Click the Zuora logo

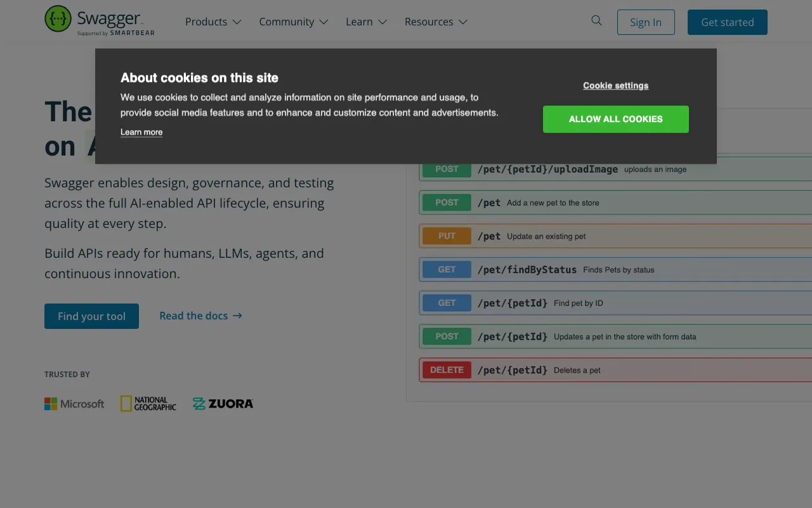pyautogui.click(x=223, y=403)
